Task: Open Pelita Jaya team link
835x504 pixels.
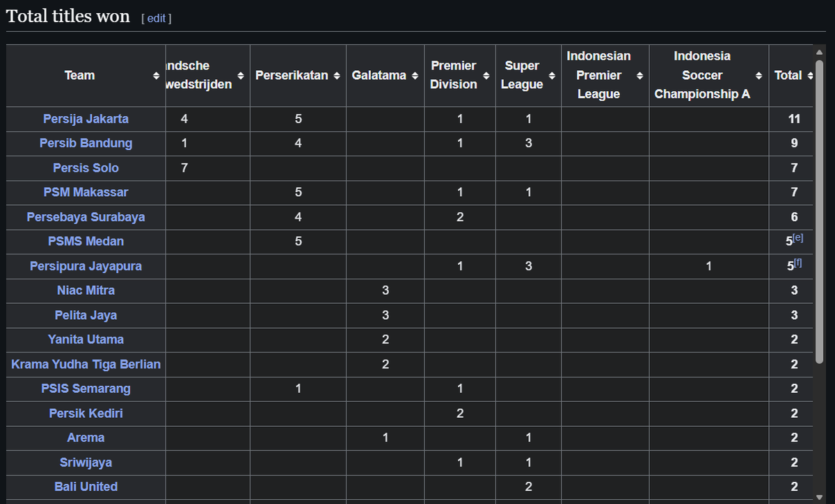Action: coord(86,315)
